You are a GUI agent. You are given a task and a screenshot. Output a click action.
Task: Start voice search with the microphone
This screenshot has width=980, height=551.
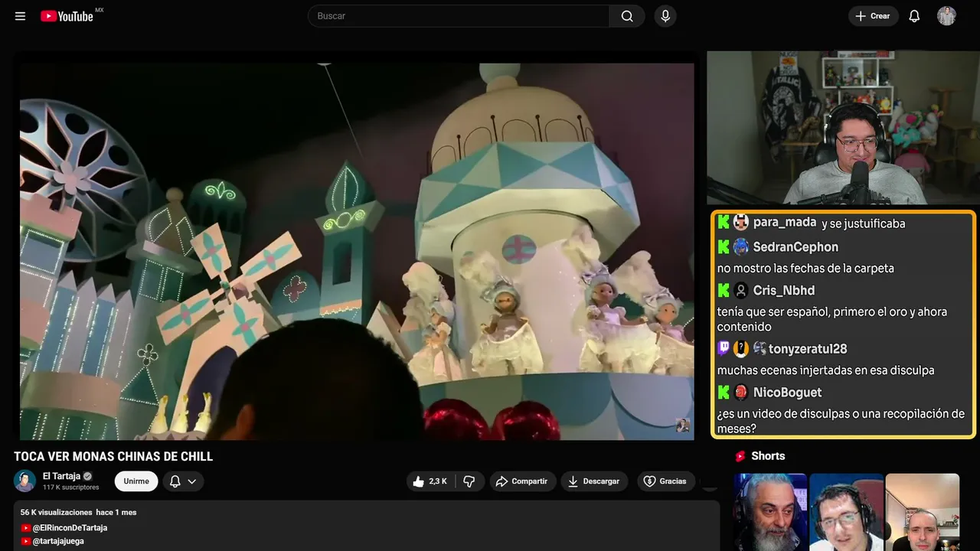click(665, 16)
